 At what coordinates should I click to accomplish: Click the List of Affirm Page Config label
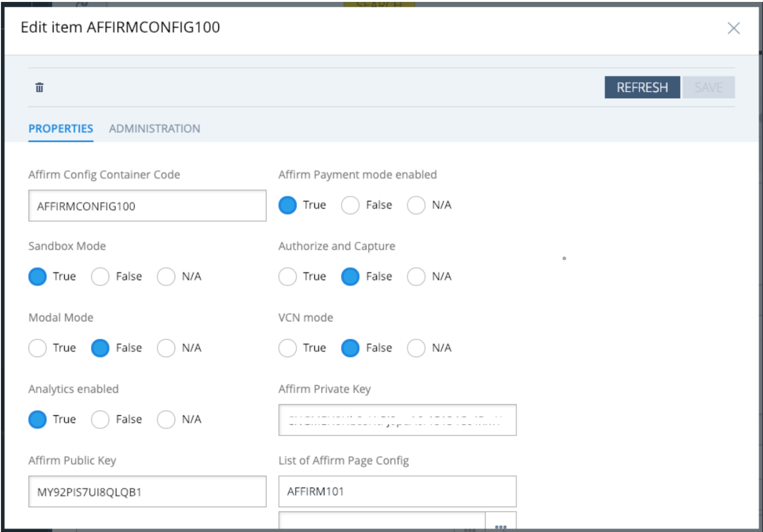344,460
